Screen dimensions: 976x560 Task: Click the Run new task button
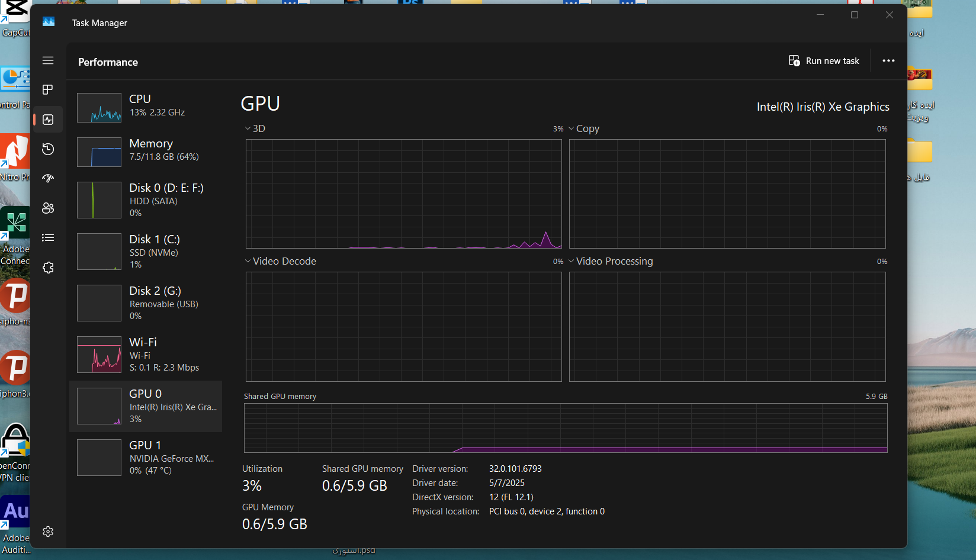click(824, 61)
